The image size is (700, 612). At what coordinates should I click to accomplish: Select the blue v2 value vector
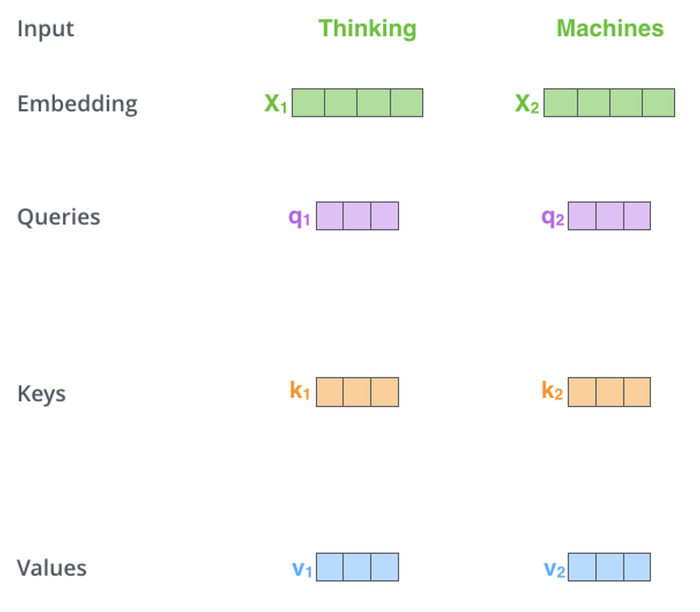(609, 567)
